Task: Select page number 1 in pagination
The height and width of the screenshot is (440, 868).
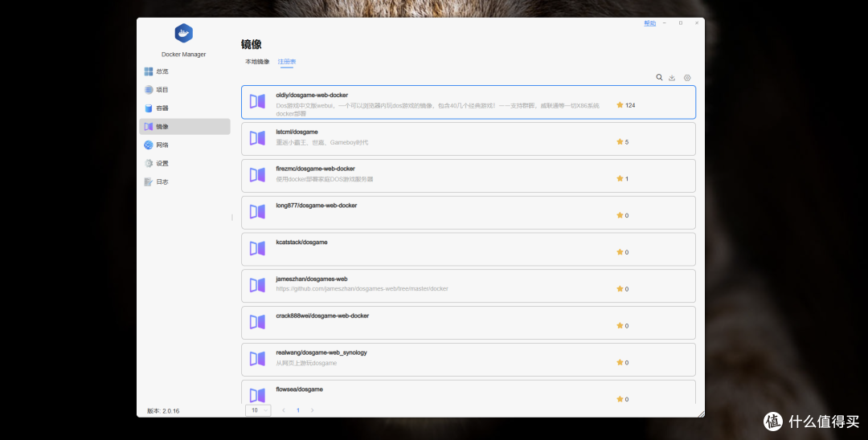Action: 298,410
